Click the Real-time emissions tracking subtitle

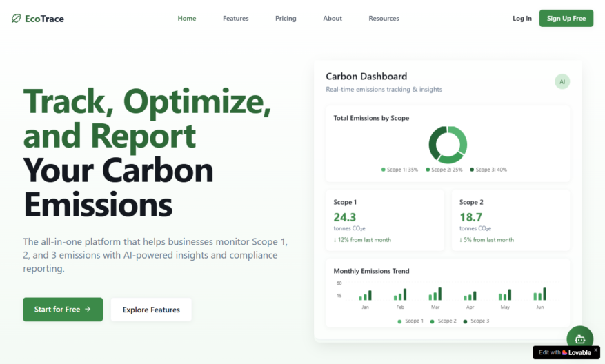pos(384,89)
